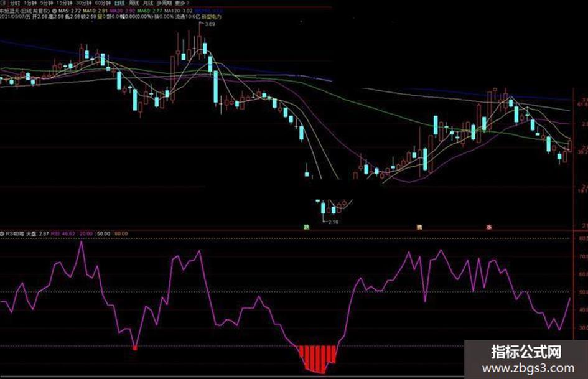Open the 多周期 multi-period view
This screenshot has width=588, height=379.
(164, 3)
